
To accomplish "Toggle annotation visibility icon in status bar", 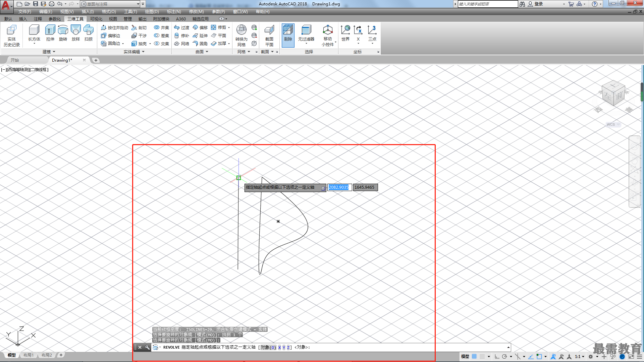I will click(x=553, y=357).
